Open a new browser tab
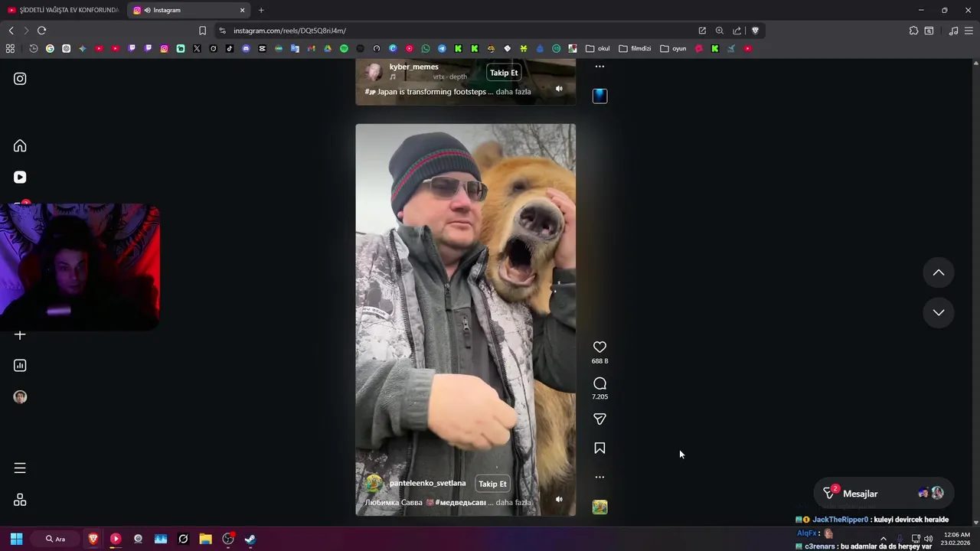Screen dimensions: 980x551 click(261, 10)
